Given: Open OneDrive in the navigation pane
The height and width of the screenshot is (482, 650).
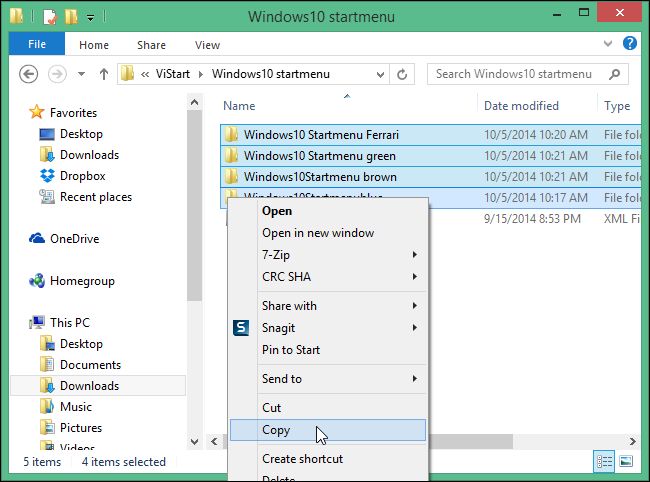Looking at the screenshot, I should (x=64, y=239).
